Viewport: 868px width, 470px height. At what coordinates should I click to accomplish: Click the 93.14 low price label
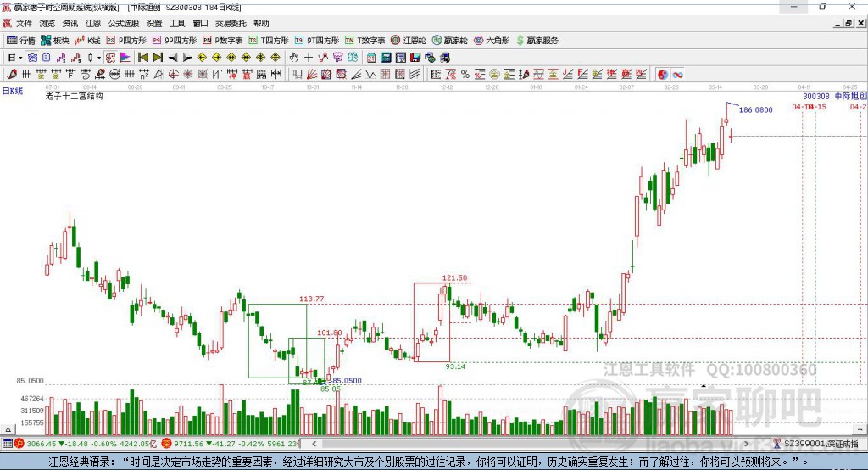pyautogui.click(x=455, y=366)
